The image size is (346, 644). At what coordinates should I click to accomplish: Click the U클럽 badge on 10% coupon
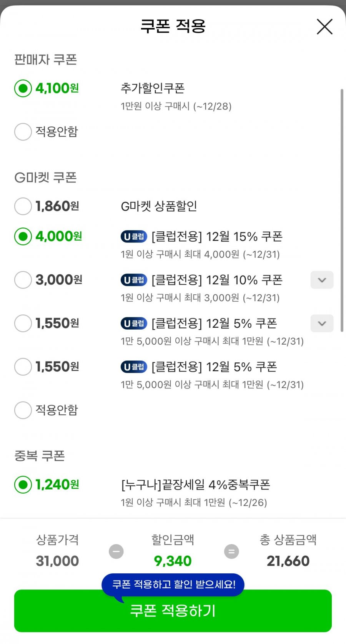[x=134, y=280]
